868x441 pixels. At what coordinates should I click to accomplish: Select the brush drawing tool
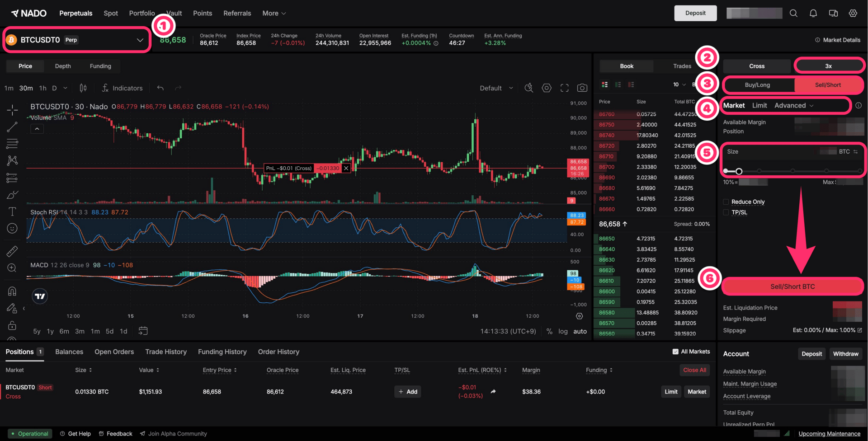pos(12,195)
